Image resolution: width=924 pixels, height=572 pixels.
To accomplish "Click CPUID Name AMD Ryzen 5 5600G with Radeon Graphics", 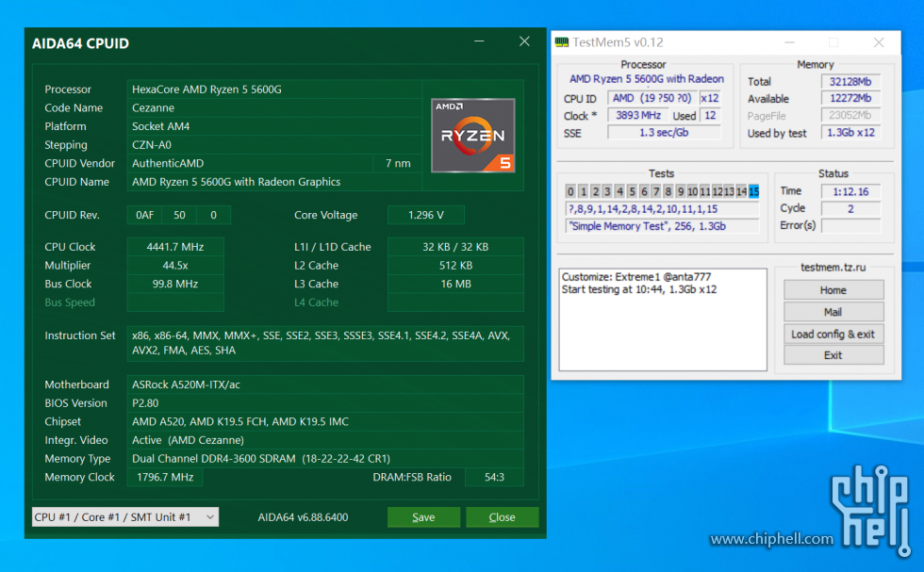I will point(274,182).
